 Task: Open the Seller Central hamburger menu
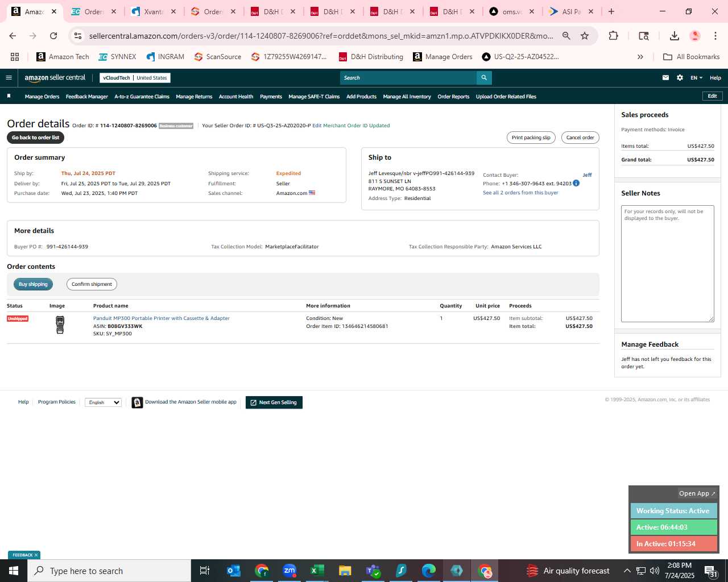(x=9, y=78)
